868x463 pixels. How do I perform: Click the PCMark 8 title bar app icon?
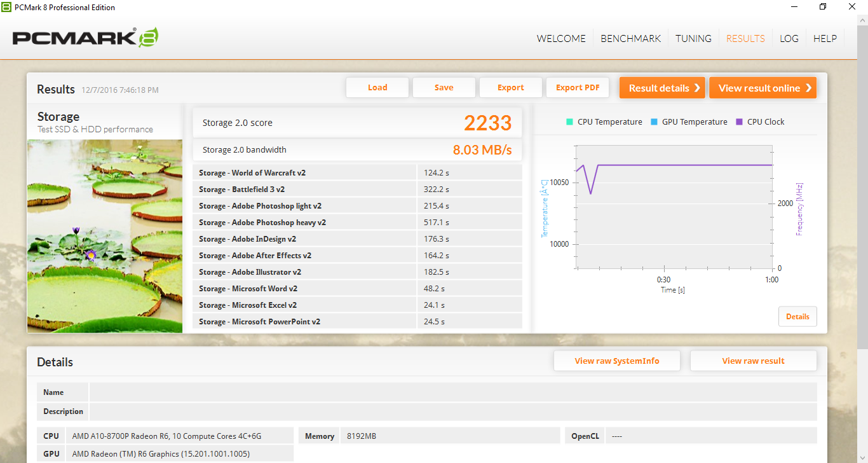[6, 7]
